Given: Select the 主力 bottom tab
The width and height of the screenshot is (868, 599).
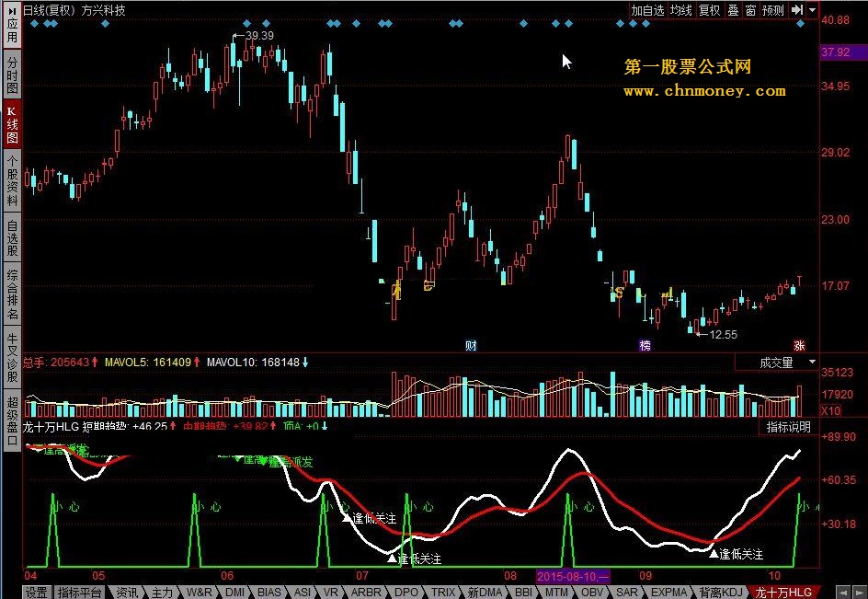Looking at the screenshot, I should point(162,593).
